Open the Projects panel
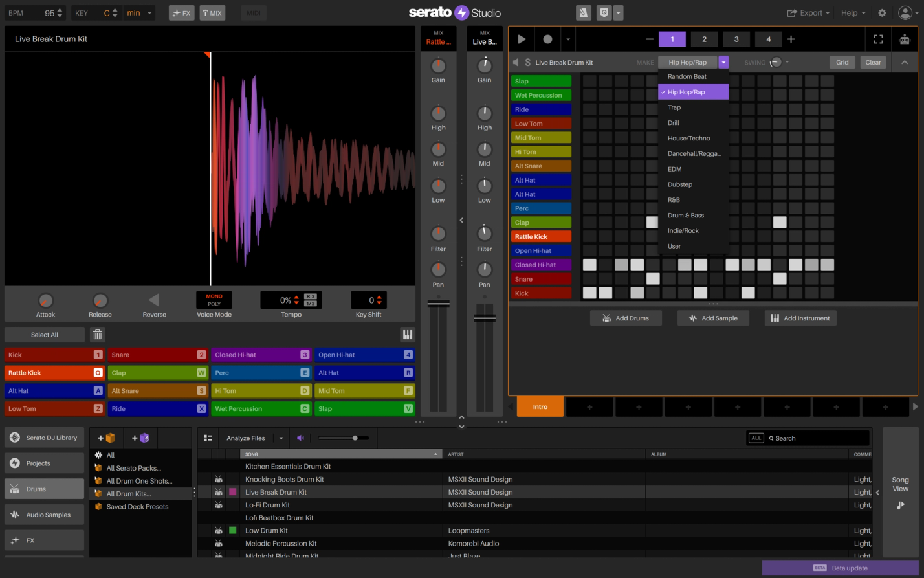The height and width of the screenshot is (578, 924). (x=43, y=463)
